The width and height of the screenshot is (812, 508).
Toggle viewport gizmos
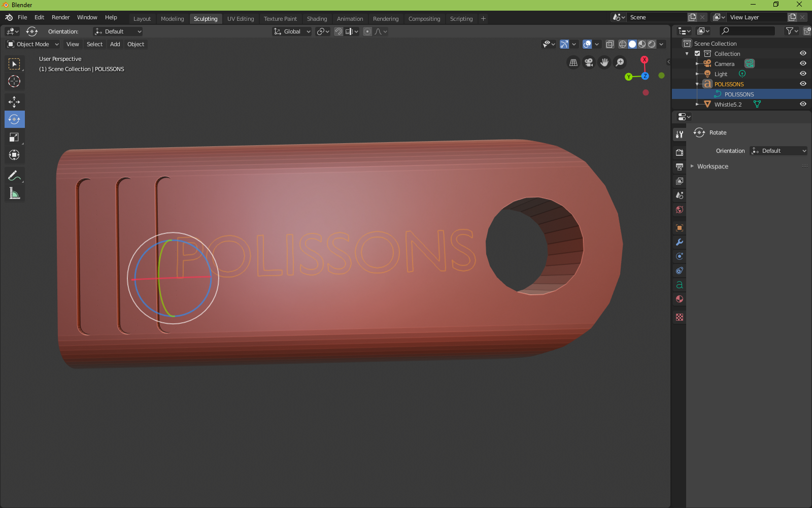pyautogui.click(x=564, y=44)
